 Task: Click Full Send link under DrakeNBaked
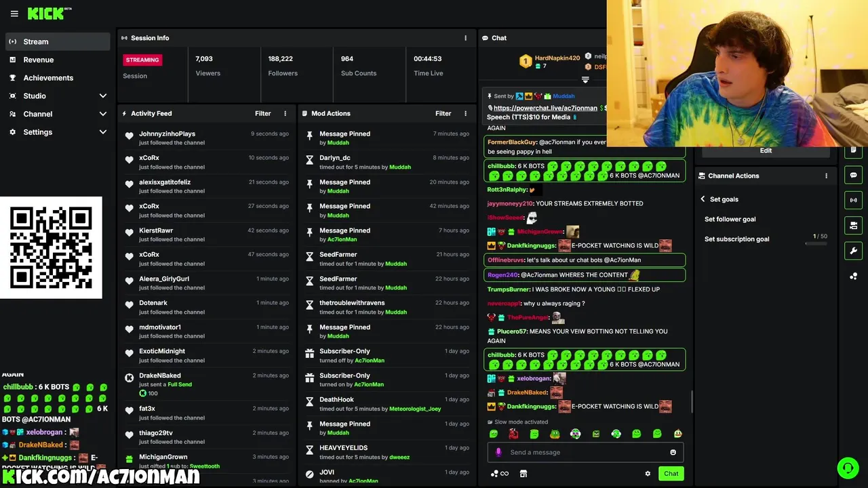point(180,384)
